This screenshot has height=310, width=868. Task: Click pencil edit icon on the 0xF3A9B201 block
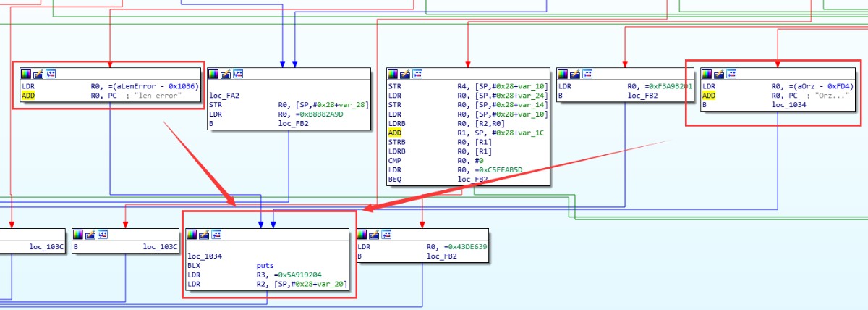(x=575, y=74)
